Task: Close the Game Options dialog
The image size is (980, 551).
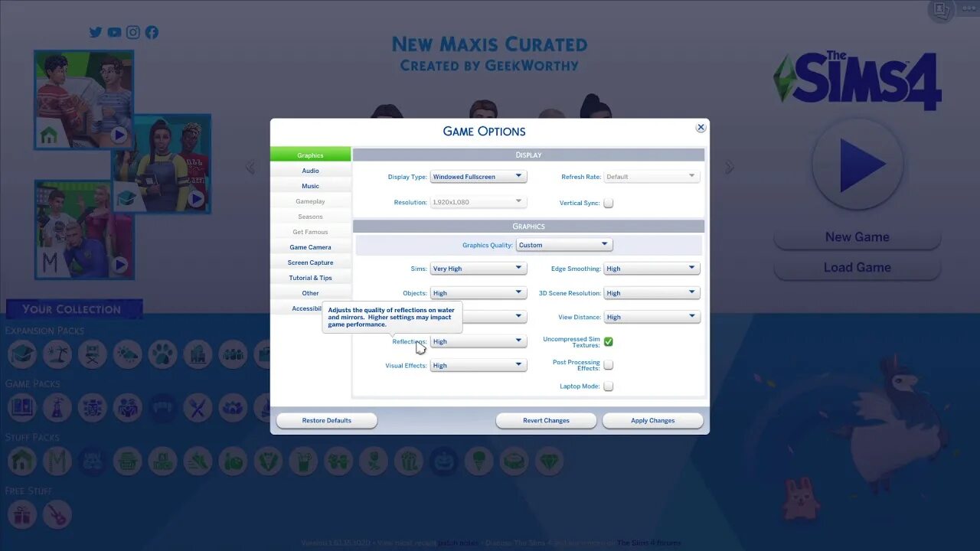Action: (700, 128)
